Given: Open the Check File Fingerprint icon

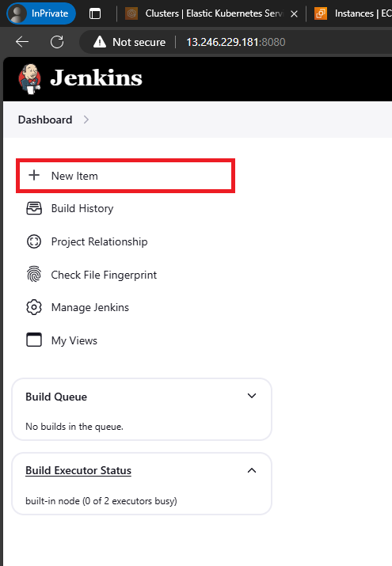Looking at the screenshot, I should pyautogui.click(x=34, y=275).
